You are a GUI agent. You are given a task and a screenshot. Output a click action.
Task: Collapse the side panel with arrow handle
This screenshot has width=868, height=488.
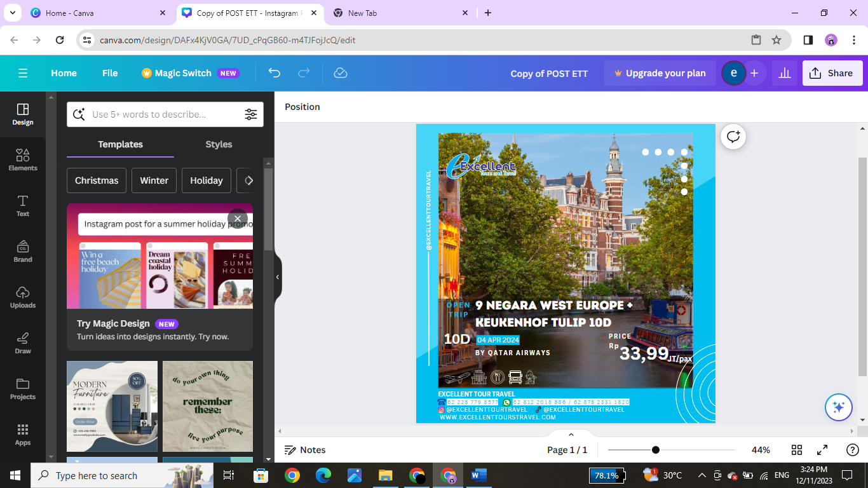click(278, 277)
